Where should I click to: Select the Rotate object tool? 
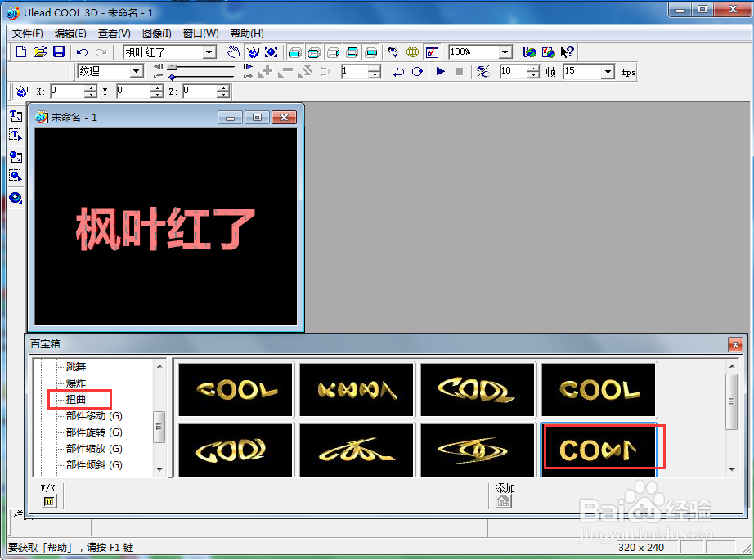(253, 52)
